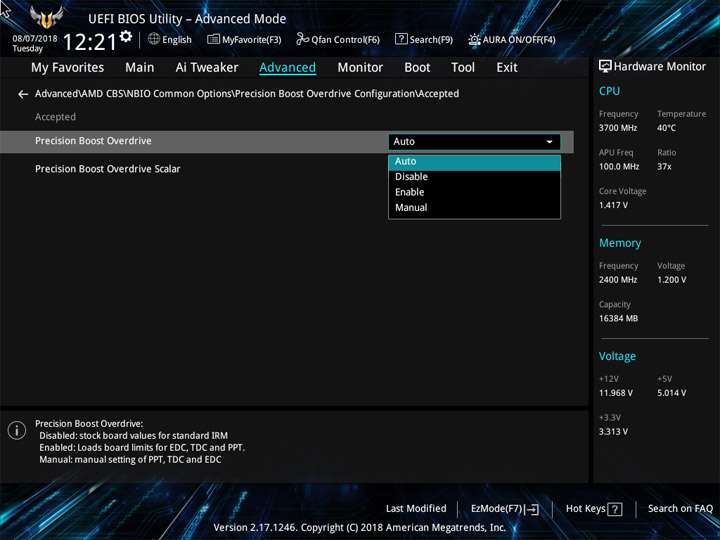Click Search on FAQ link
Viewport: 720px width, 540px height.
[680, 509]
